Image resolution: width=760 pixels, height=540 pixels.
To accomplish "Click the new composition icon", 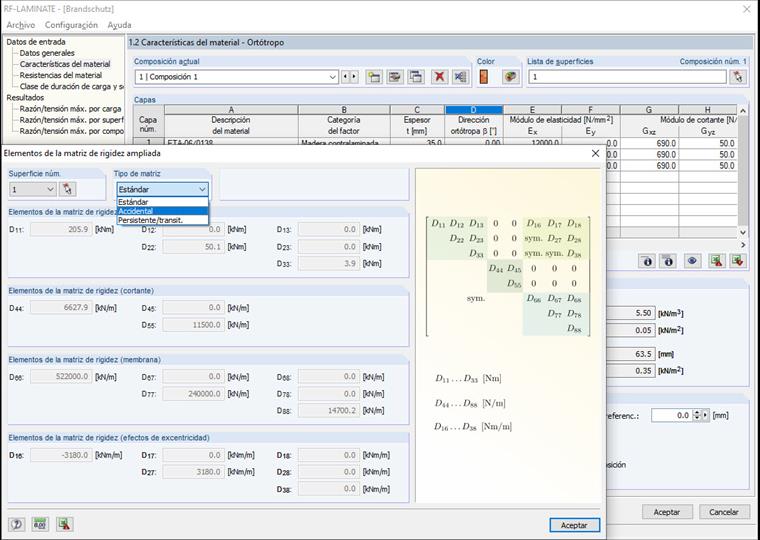I will click(374, 77).
